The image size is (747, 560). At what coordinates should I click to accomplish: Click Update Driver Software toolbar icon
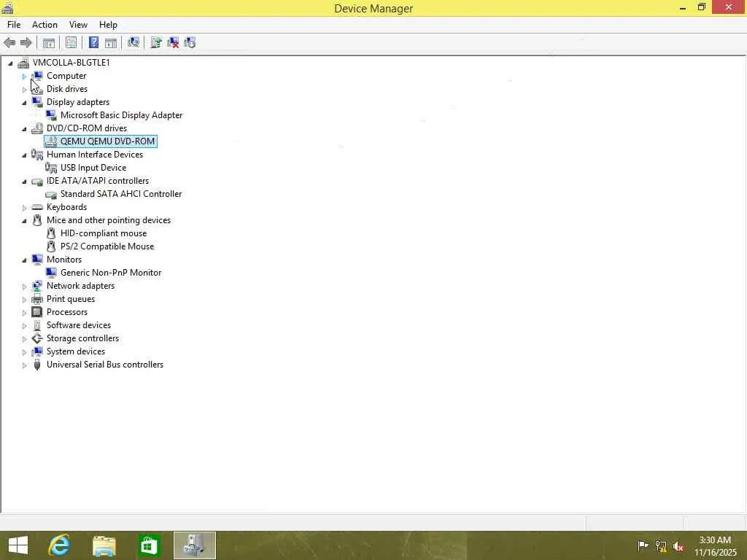pyautogui.click(x=156, y=43)
